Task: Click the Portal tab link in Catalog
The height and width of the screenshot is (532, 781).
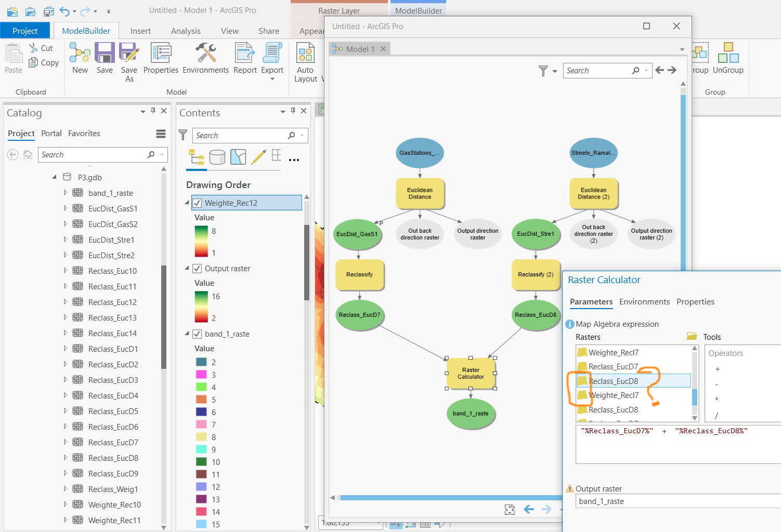Action: (51, 134)
